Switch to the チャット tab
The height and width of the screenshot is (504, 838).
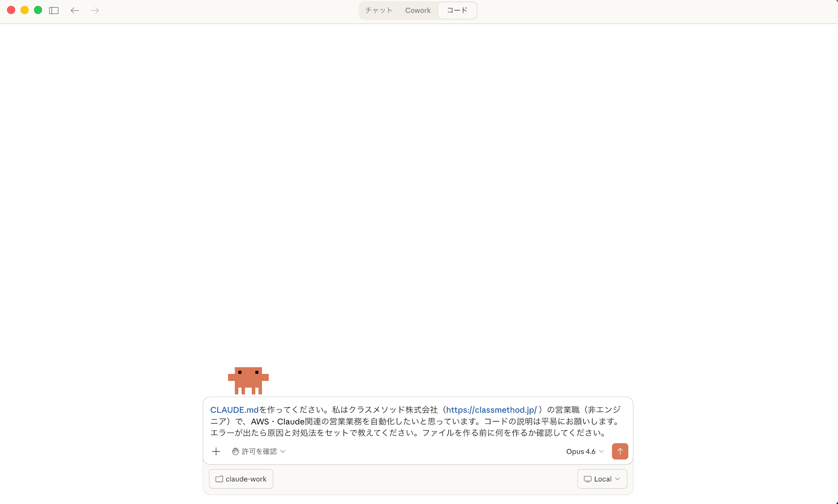[x=378, y=10]
